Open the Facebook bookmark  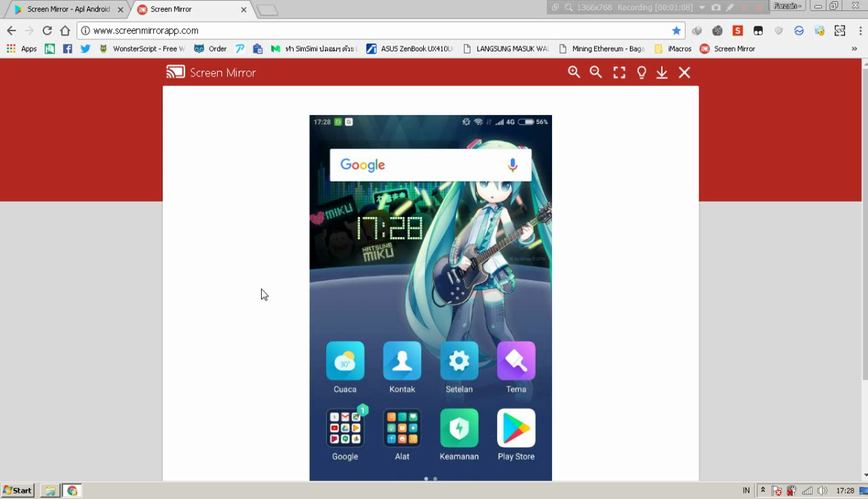[x=67, y=49]
